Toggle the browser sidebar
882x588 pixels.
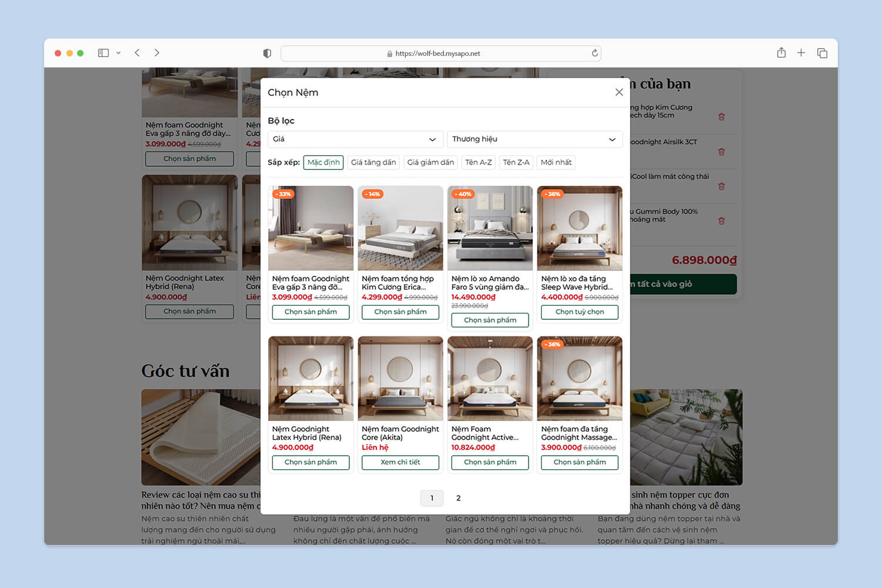103,53
